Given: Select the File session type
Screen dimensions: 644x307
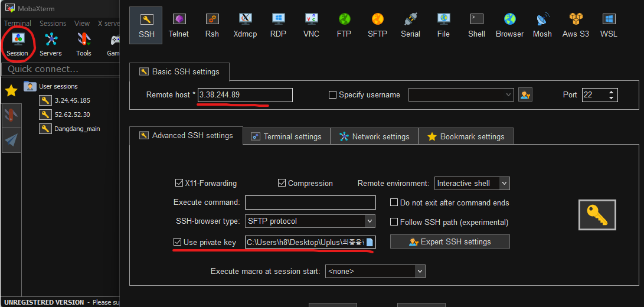Looking at the screenshot, I should (443, 25).
